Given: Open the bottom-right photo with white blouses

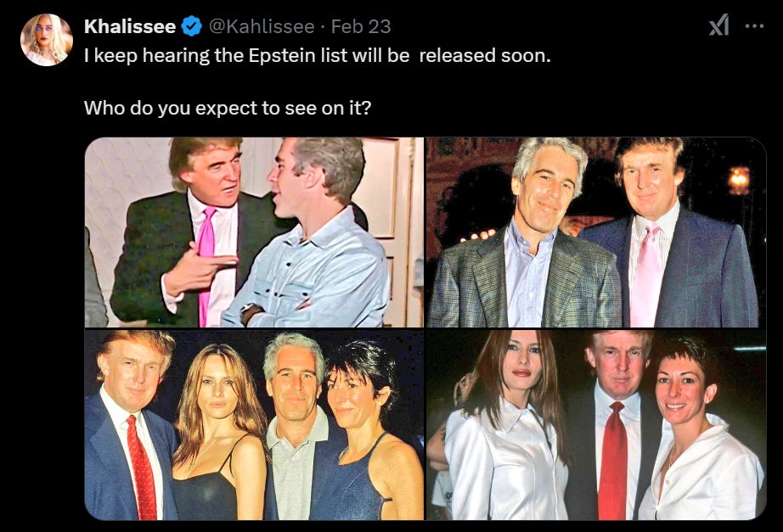Looking at the screenshot, I should pos(595,425).
